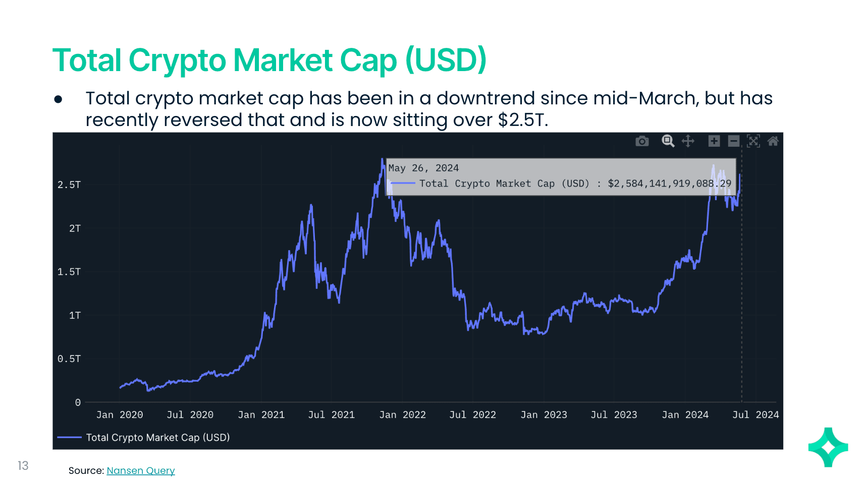The height and width of the screenshot is (486, 868).
Task: Click the page number 13
Action: tap(23, 465)
